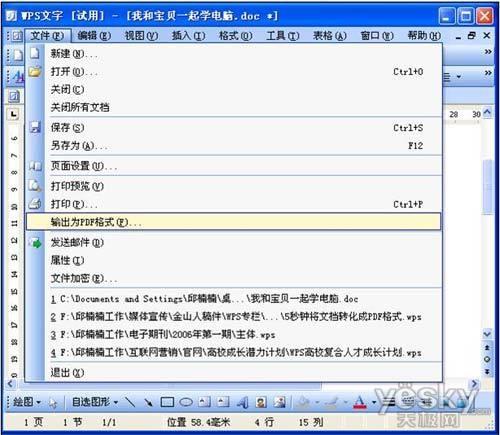Viewport: 500px width, 435px height.
Task: Open the 格式 menu
Action: pyautogui.click(x=236, y=35)
